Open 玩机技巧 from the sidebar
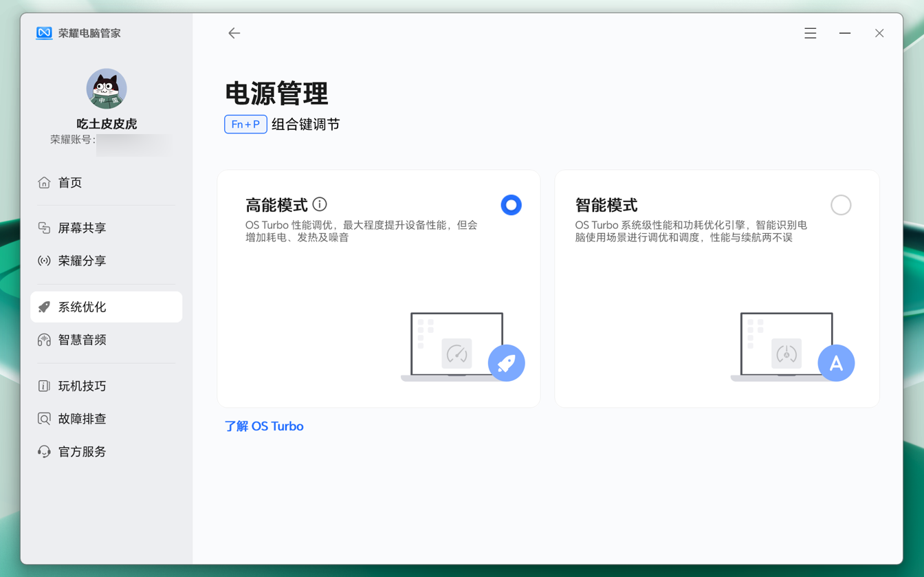 107,386
